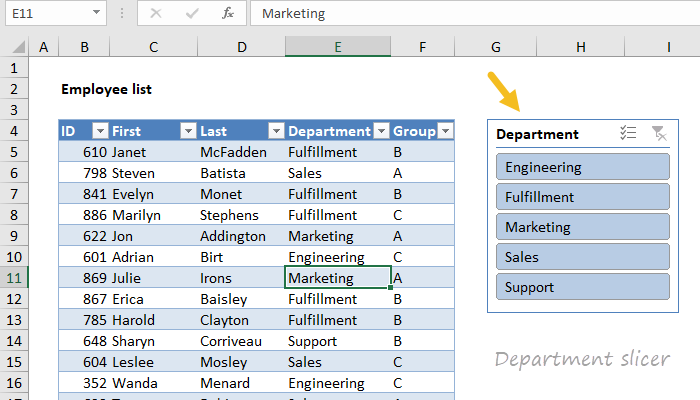The height and width of the screenshot is (400, 700).
Task: Click the Department slicer title header
Action: [x=537, y=134]
